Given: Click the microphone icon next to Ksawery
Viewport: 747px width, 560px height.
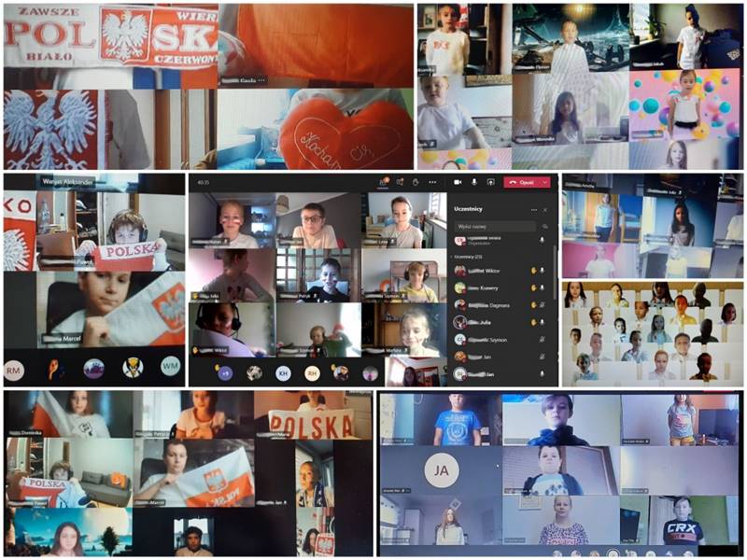Looking at the screenshot, I should [543, 287].
